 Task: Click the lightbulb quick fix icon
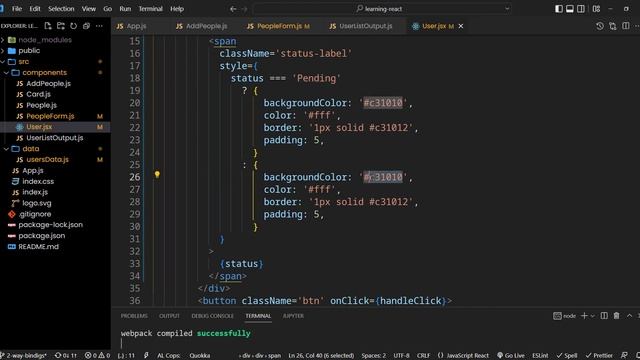tap(157, 175)
